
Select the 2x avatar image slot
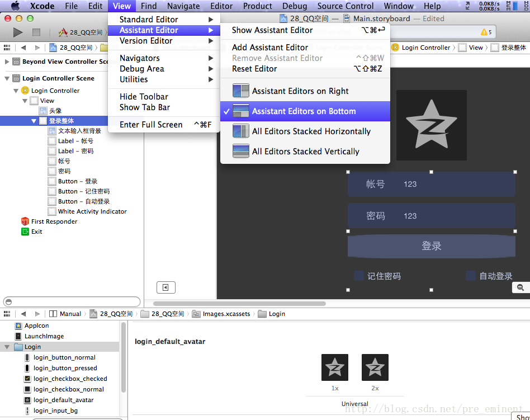[x=375, y=367]
